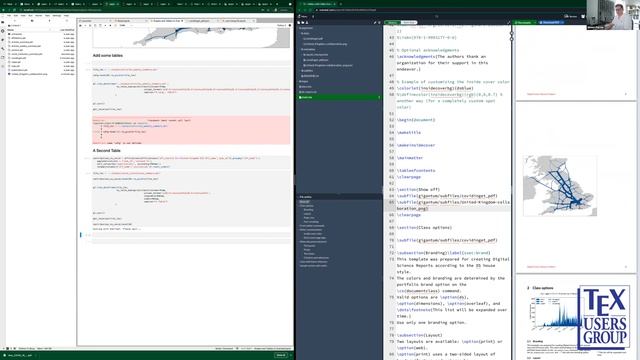Sort Jupyter files by Last Modified column
640x360 pixels.
[x=67, y=30]
